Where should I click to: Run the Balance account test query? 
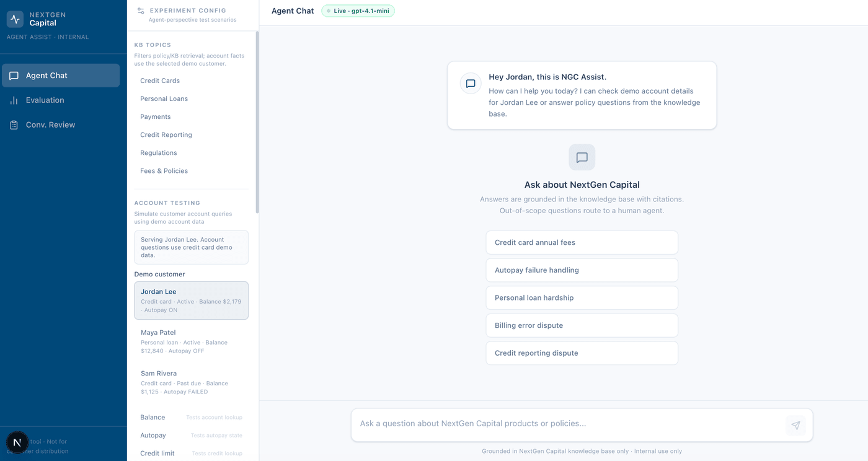[191, 418]
